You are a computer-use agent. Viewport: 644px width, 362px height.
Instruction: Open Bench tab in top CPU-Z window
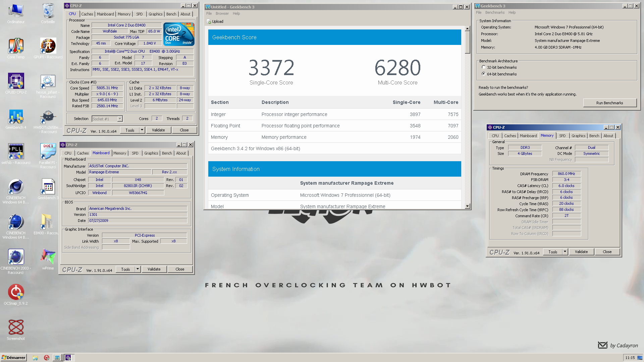click(x=171, y=14)
